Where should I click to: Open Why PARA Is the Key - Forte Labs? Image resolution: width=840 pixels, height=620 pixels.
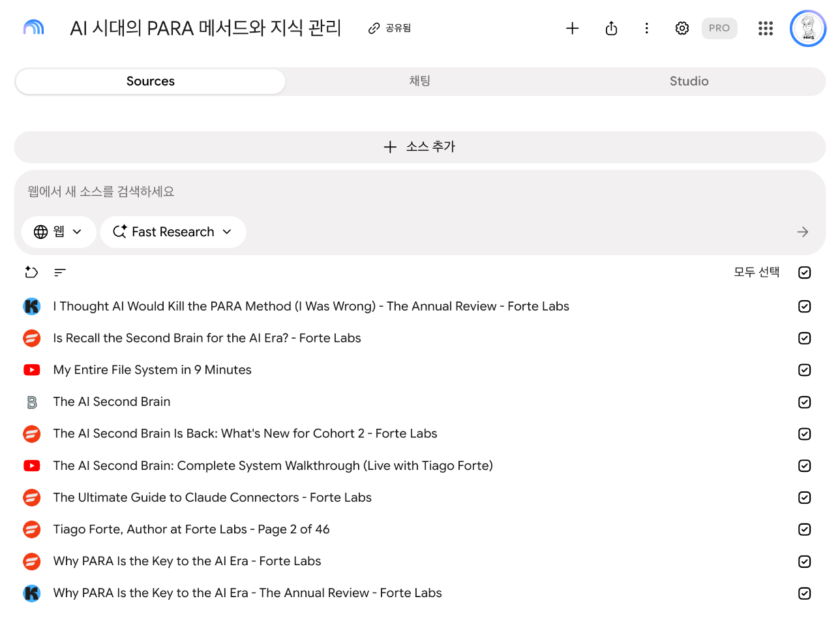(x=187, y=561)
